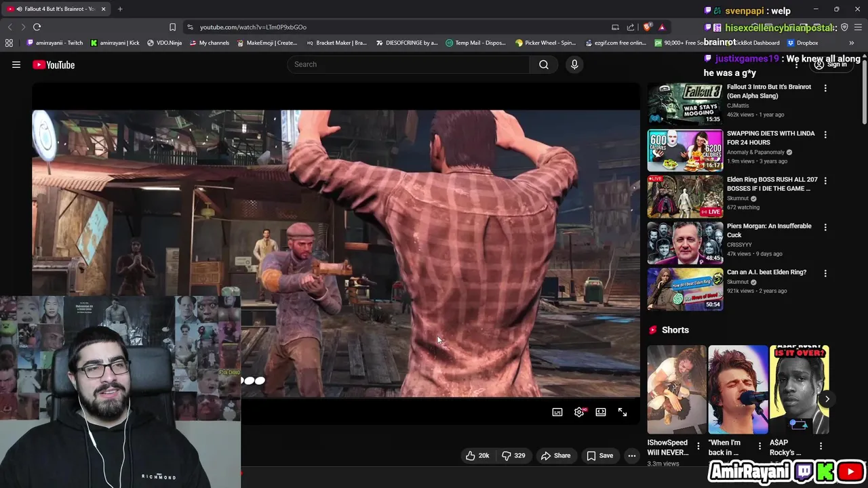
Task: Open site information icon left of URL
Action: point(190,27)
